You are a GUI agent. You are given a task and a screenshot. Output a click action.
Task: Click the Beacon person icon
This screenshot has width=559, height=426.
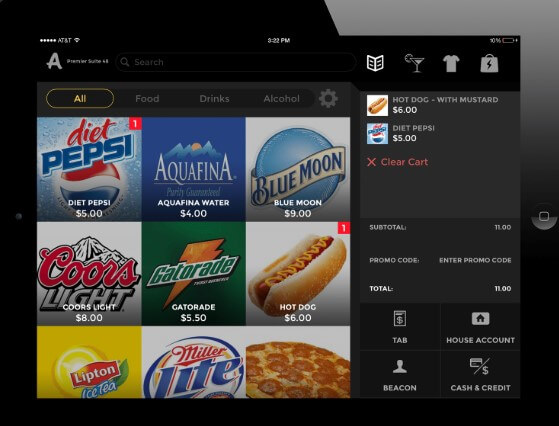tap(400, 366)
